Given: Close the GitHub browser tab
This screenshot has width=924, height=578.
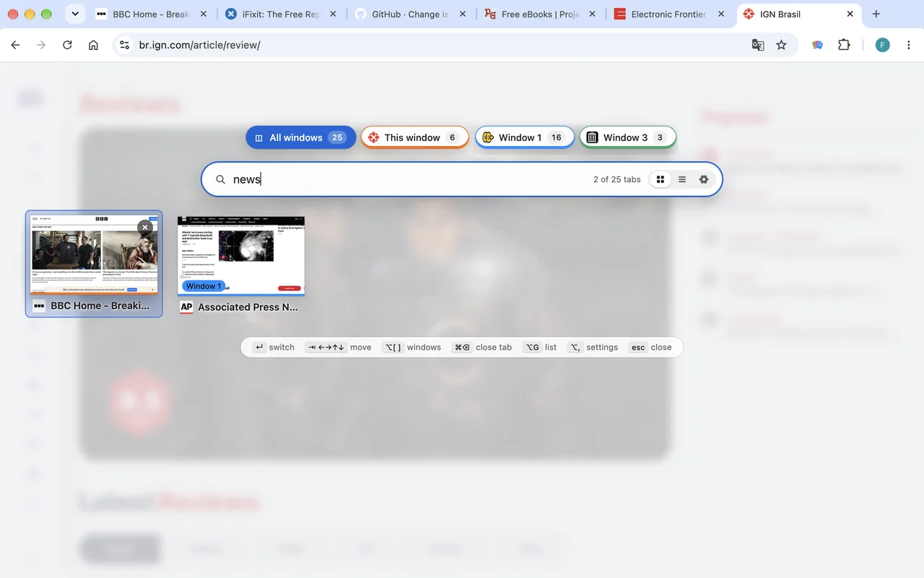Looking at the screenshot, I should tap(463, 14).
